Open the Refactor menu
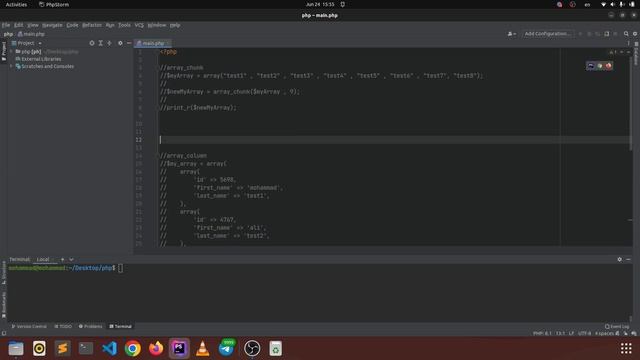 click(x=92, y=25)
